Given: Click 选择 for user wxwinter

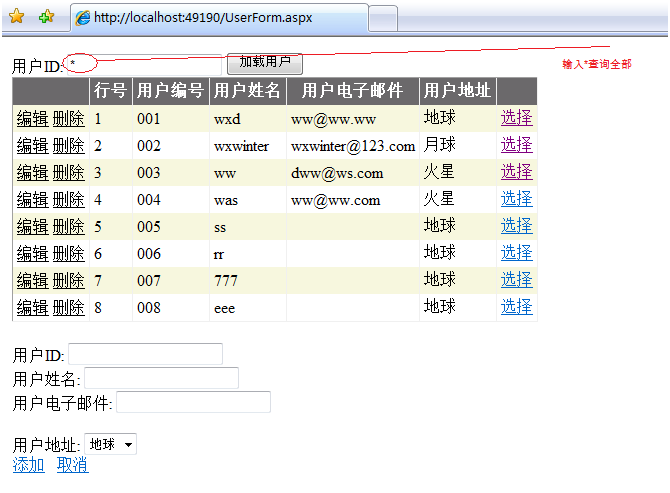Looking at the screenshot, I should (517, 145).
